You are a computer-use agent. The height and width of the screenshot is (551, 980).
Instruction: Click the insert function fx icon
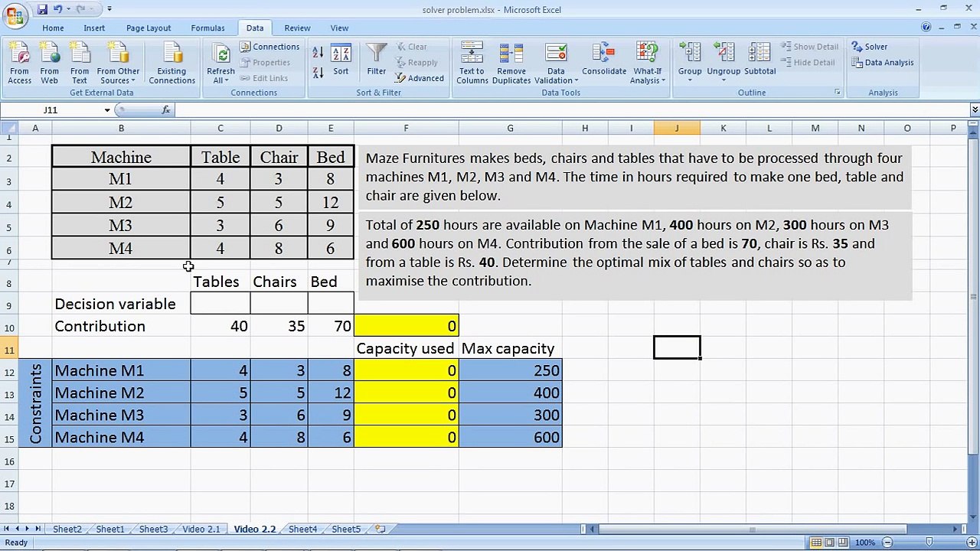point(166,110)
